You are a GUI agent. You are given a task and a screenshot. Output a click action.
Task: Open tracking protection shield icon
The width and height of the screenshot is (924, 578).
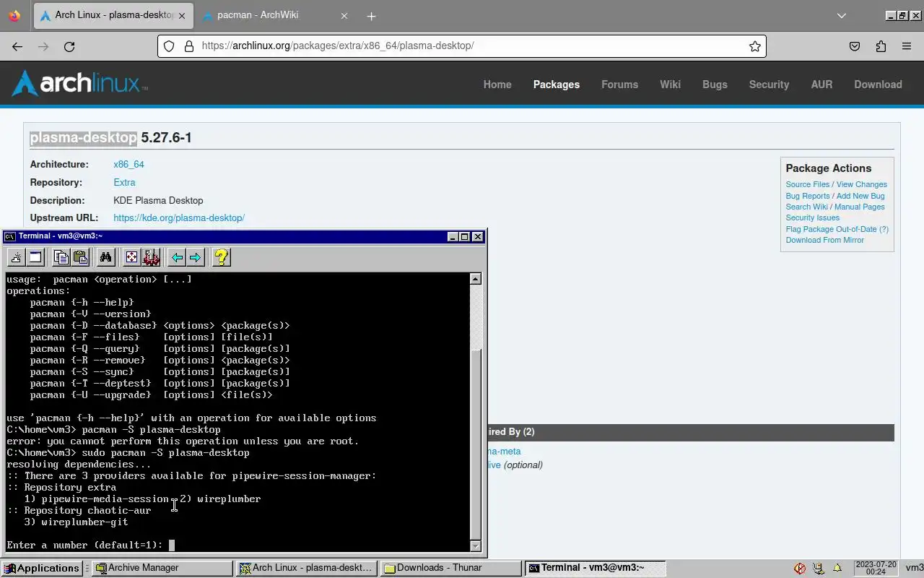[169, 46]
